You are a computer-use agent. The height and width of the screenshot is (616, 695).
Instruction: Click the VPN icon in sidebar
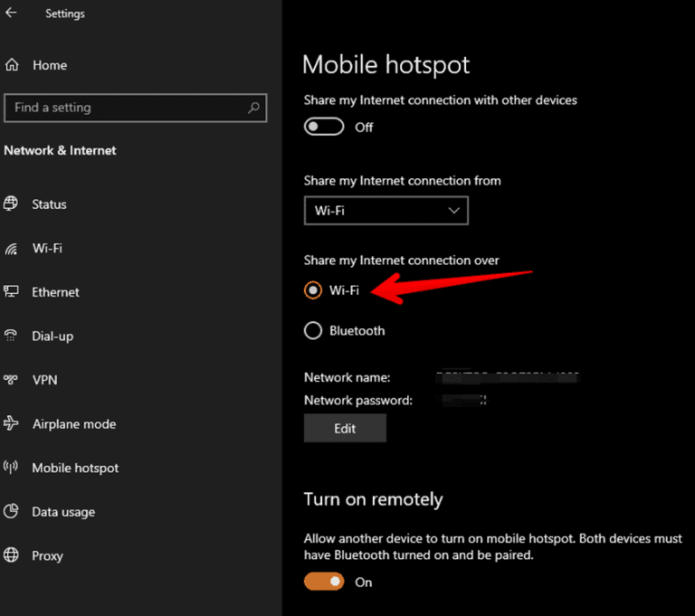pyautogui.click(x=12, y=380)
